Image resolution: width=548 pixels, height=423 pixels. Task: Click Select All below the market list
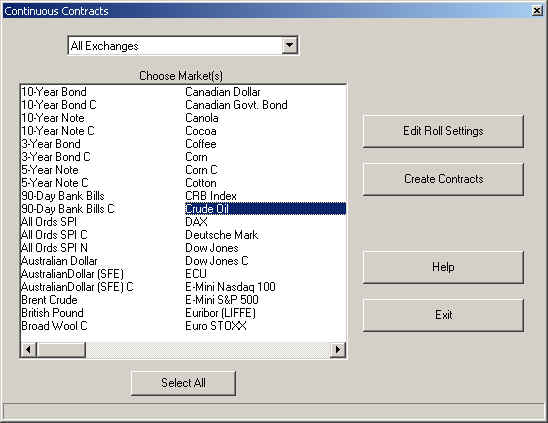pyautogui.click(x=183, y=383)
